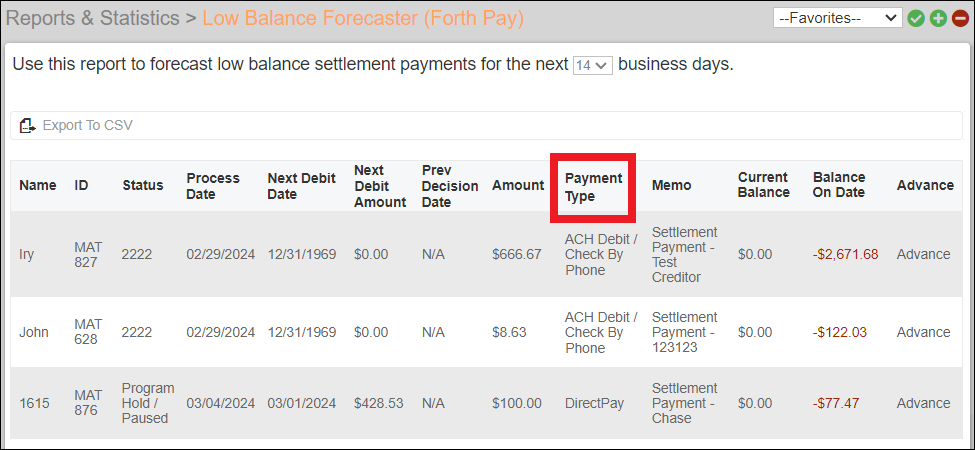Sort by the Memo column header
This screenshot has height=450, width=975.
[x=672, y=185]
